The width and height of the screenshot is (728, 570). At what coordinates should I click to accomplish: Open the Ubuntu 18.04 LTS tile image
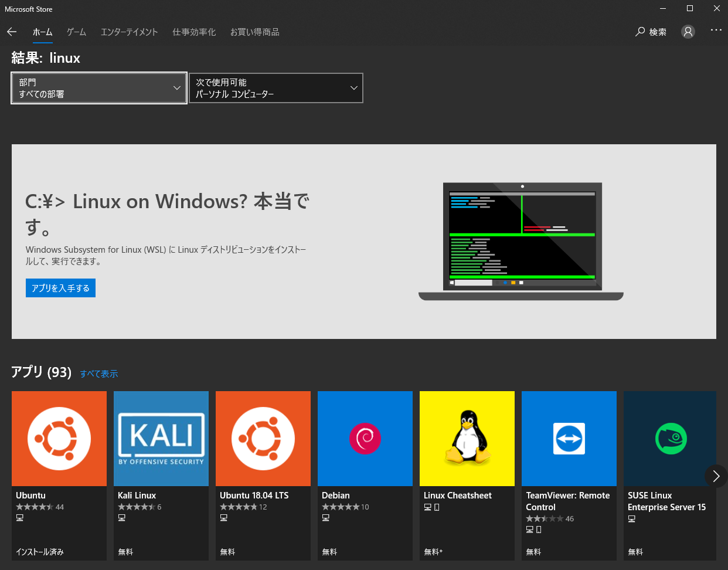[x=263, y=439]
